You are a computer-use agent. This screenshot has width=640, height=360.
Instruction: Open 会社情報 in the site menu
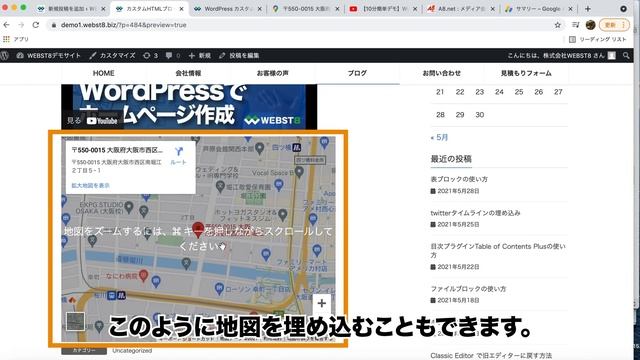point(188,73)
